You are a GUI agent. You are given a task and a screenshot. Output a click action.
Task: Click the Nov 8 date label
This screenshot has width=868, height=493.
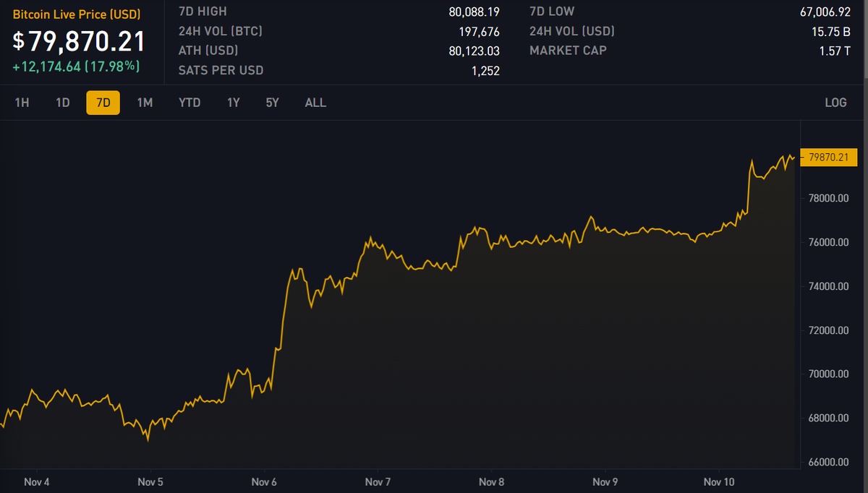pos(491,481)
